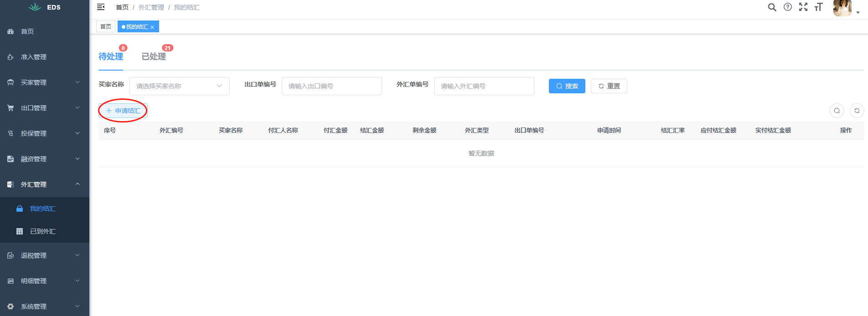
Task: Expand the 融资管理 menu chevron
Action: tap(77, 159)
